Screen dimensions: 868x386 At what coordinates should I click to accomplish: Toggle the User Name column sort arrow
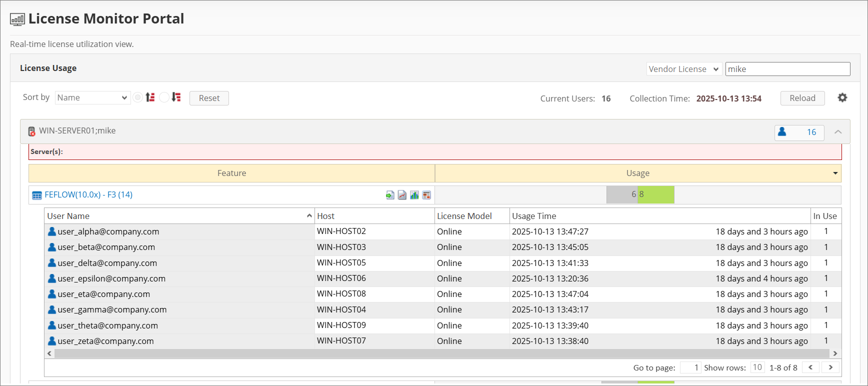click(309, 215)
